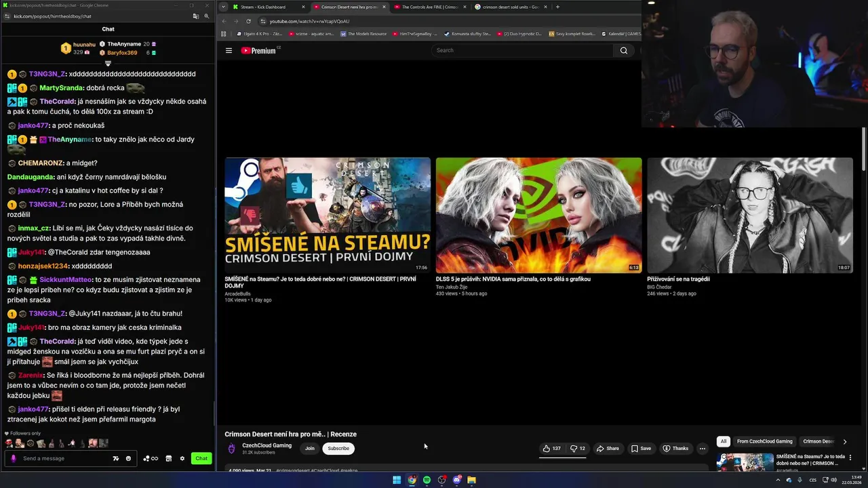The height and width of the screenshot is (488, 868).
Task: Open the YouTube hamburger guide menu
Action: [x=229, y=50]
